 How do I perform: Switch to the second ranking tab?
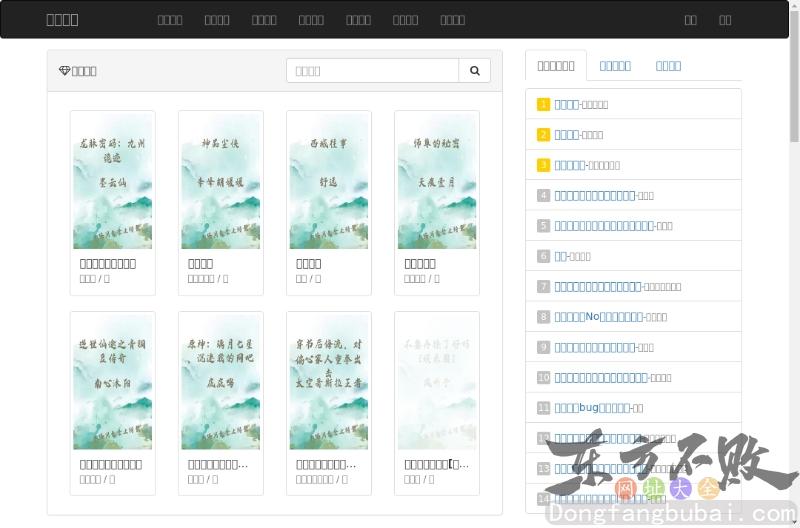tap(614, 66)
